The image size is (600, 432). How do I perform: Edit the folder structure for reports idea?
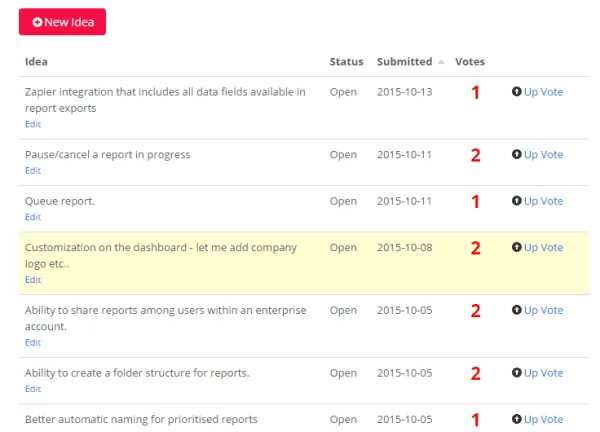point(33,389)
